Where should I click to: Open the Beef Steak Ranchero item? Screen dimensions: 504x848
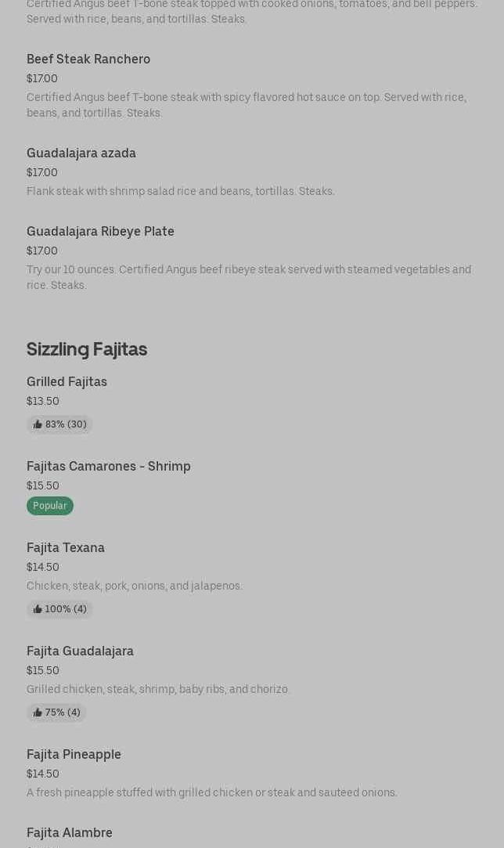[88, 60]
